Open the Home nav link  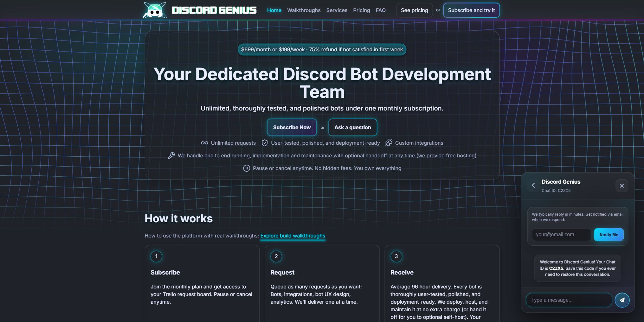click(x=274, y=10)
